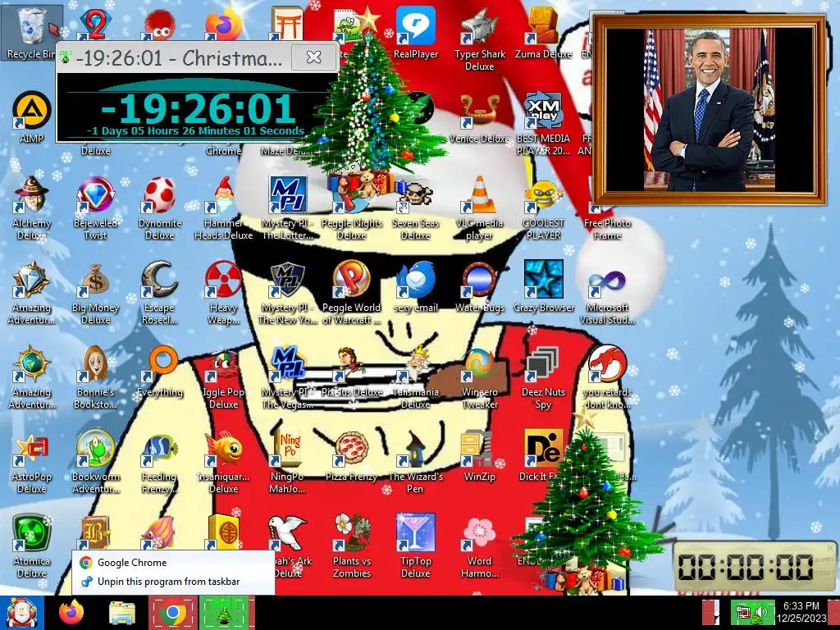The width and height of the screenshot is (840, 630).
Task: Open Big Money Deluxe shortcut
Action: [x=95, y=293]
